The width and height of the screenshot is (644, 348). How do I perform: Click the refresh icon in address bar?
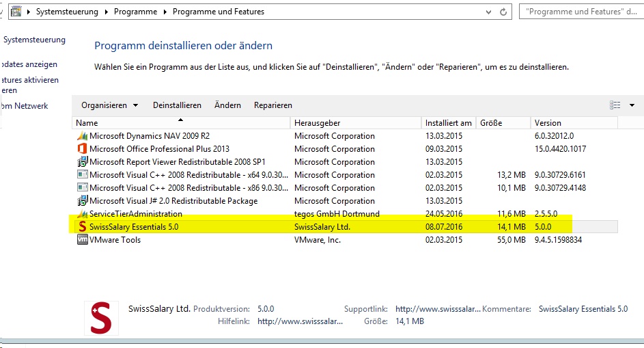[504, 12]
